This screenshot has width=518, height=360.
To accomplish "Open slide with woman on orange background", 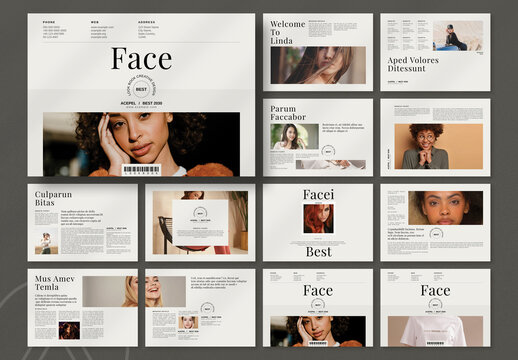I will pyautogui.click(x=435, y=137).
